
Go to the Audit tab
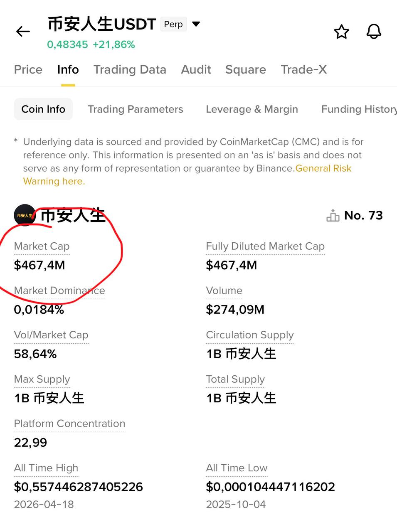tap(196, 69)
